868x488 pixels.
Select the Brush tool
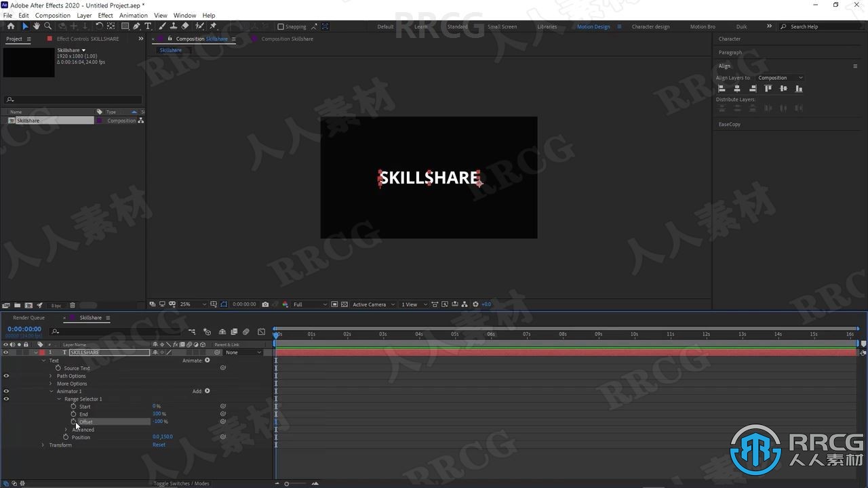[x=163, y=26]
